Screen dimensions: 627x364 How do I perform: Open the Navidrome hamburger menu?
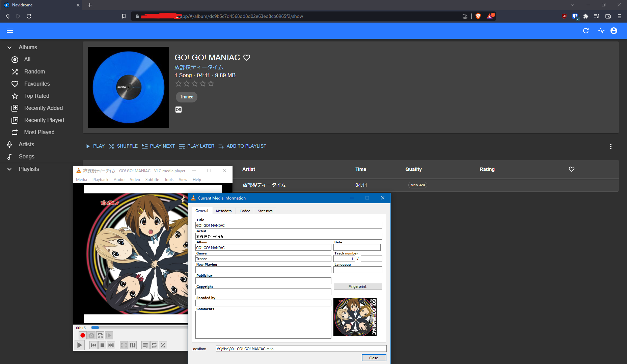10,31
